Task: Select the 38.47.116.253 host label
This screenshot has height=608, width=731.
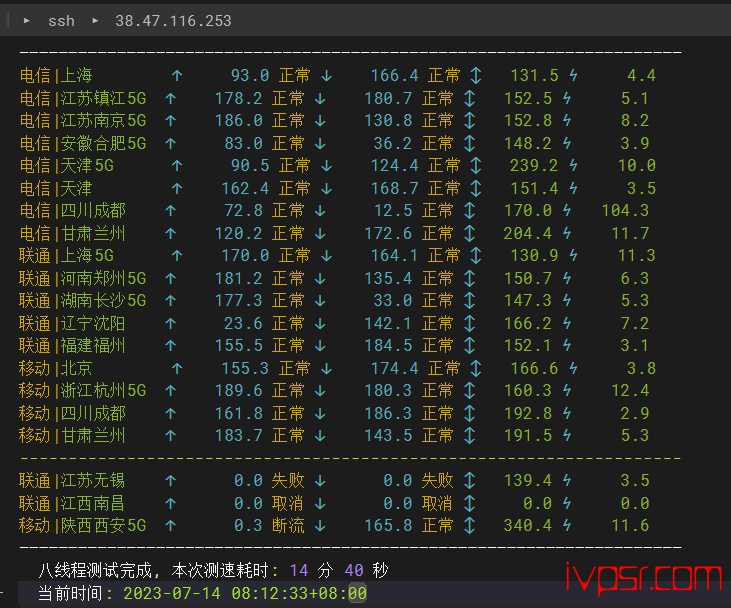Action: pos(173,21)
